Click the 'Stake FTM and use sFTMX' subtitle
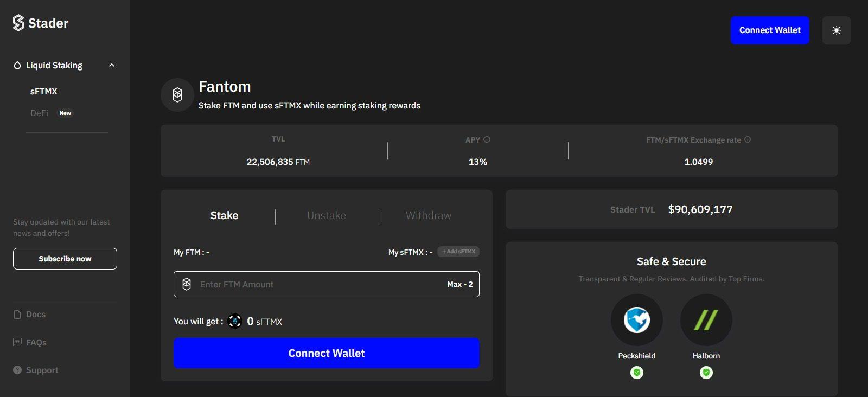868x397 pixels. coord(309,105)
